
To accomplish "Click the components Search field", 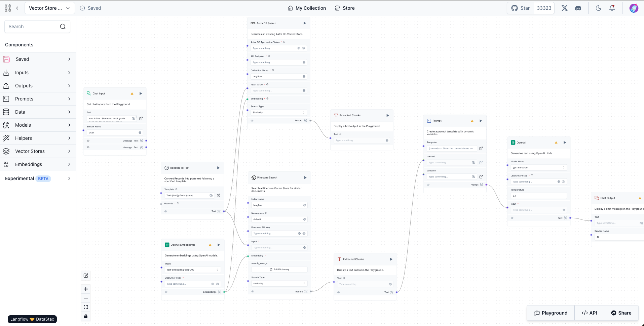I will coord(33,27).
